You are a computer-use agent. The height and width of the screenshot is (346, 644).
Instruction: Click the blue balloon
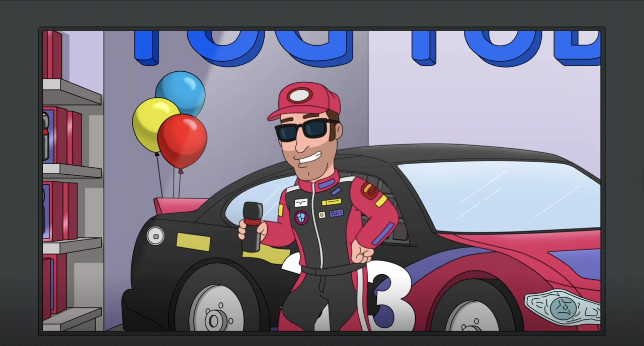[182, 90]
